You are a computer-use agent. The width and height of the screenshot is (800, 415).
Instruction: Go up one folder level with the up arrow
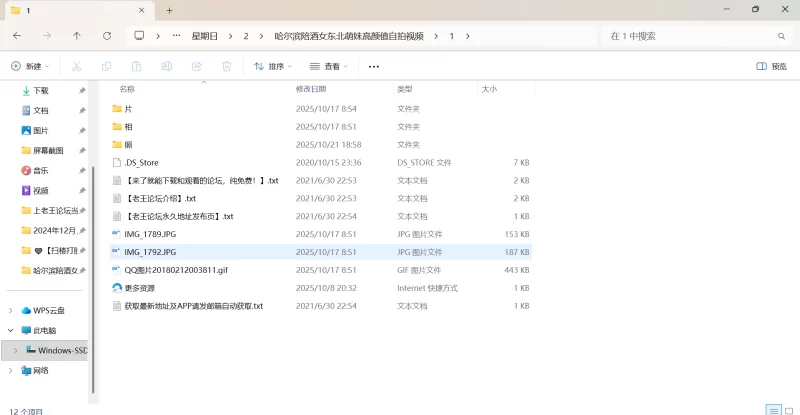[x=77, y=36]
